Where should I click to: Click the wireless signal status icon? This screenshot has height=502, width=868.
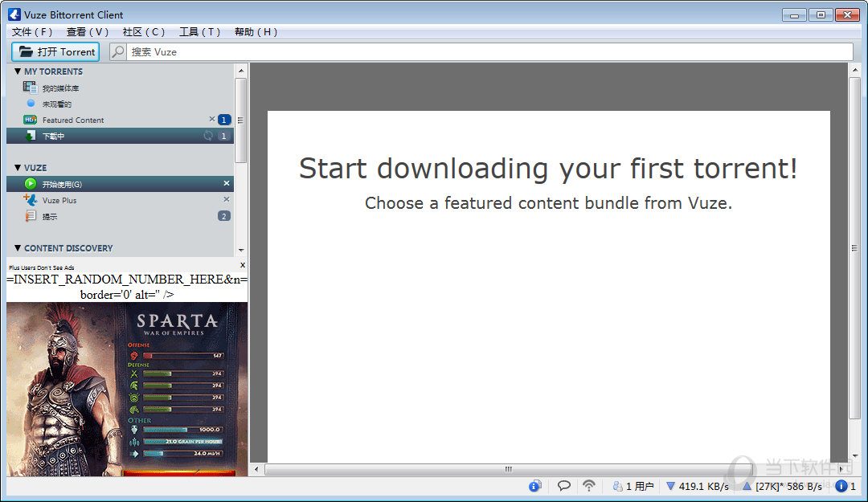tap(589, 486)
